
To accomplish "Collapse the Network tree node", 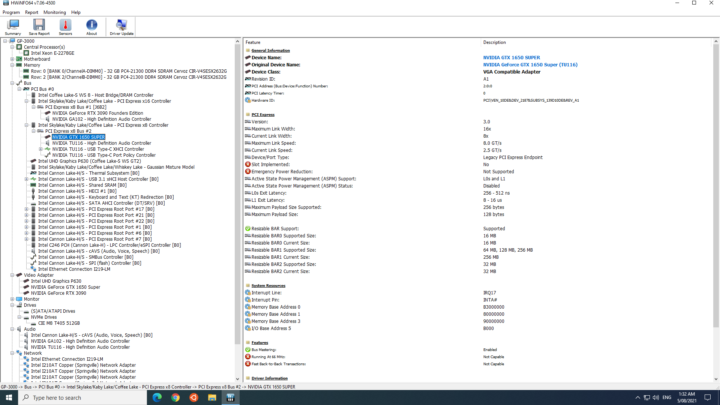I will [12, 353].
